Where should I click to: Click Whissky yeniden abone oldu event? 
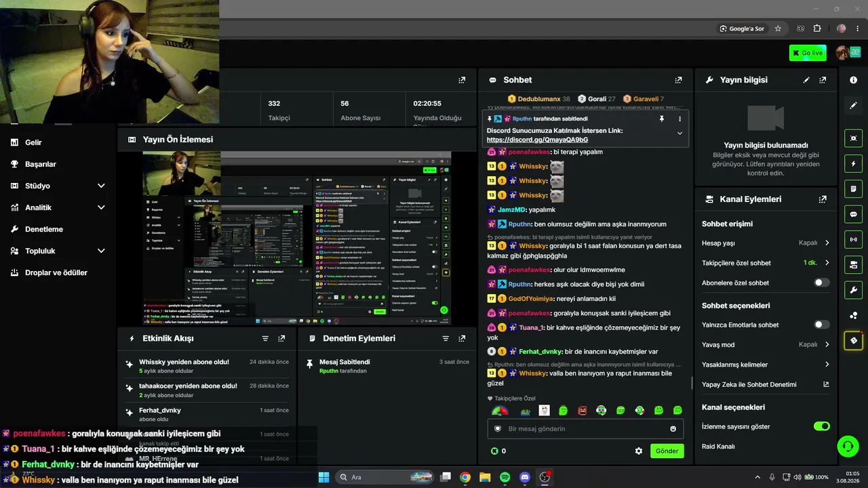(208, 366)
